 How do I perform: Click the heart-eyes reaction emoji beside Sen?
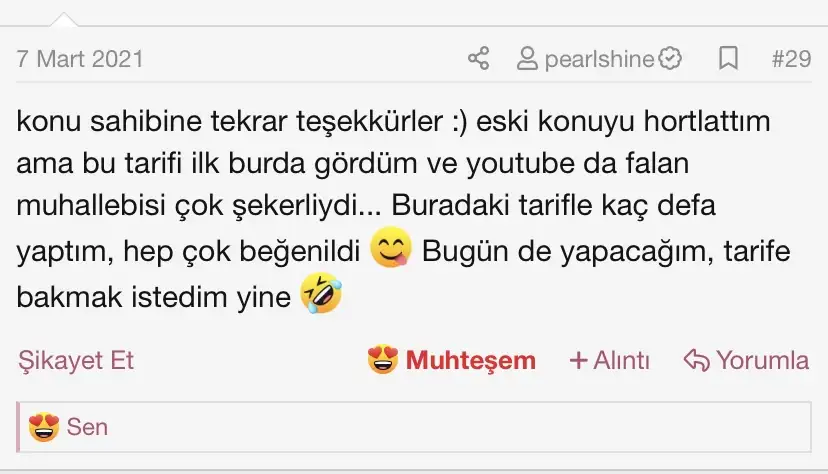(44, 426)
